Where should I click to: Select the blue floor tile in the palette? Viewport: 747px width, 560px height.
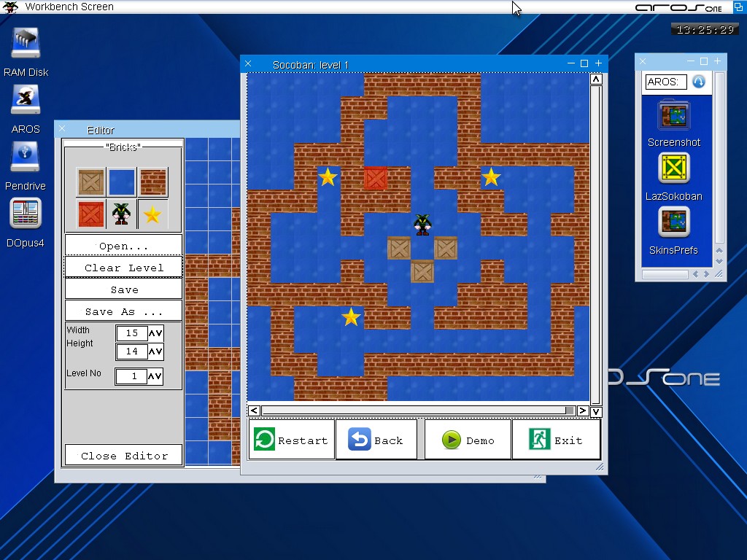click(122, 182)
